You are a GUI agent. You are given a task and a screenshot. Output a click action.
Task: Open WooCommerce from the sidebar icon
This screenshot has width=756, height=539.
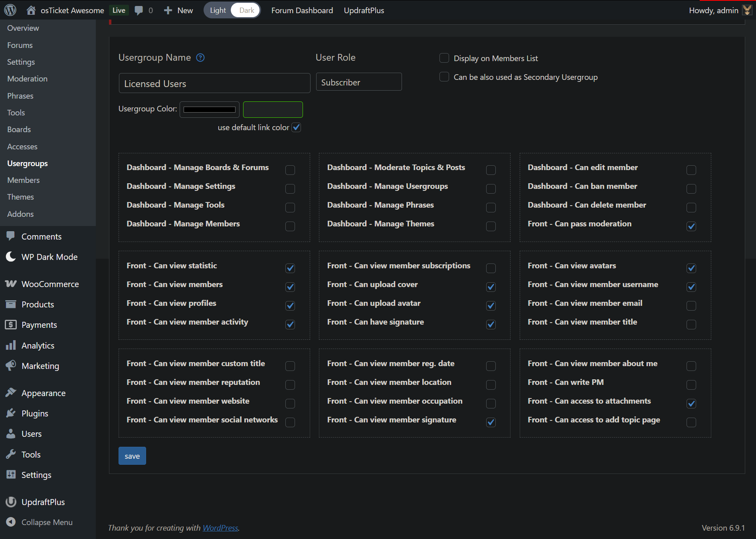11,284
